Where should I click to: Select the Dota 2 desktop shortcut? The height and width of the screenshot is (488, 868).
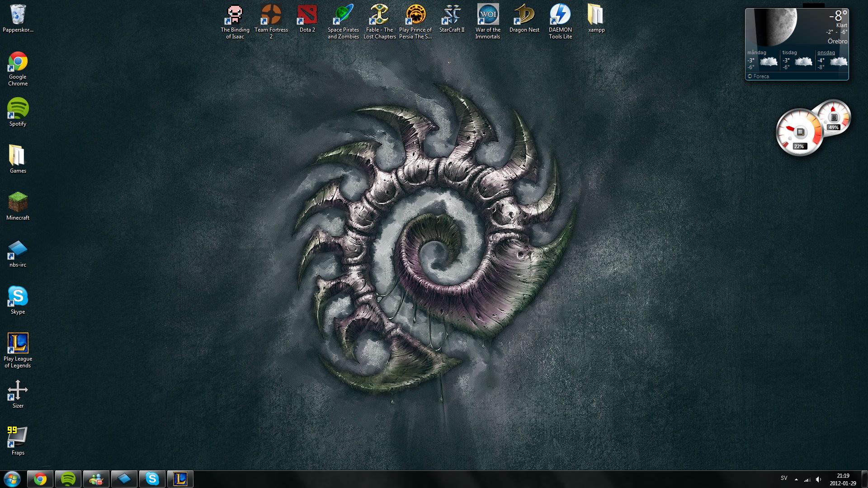[x=307, y=18]
